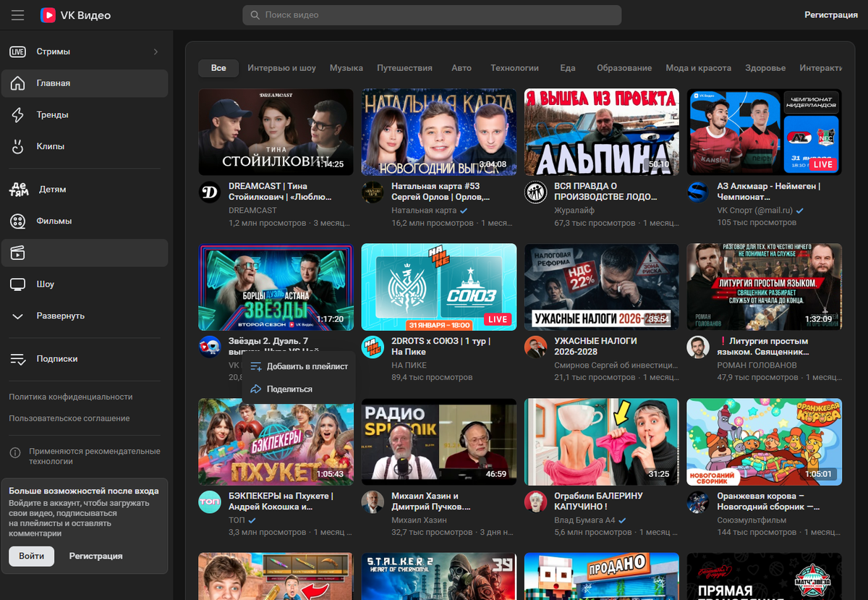The image size is (868, 600).
Task: Open the hamburger menu icon
Action: pos(18,15)
